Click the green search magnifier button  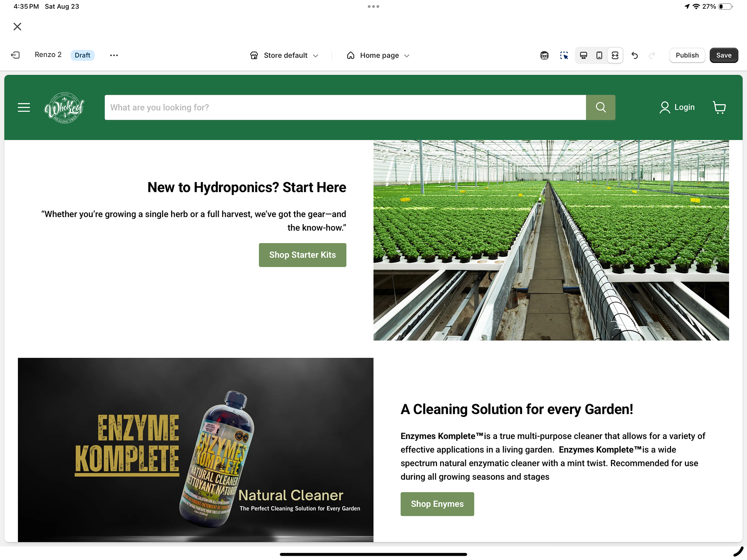coord(601,107)
